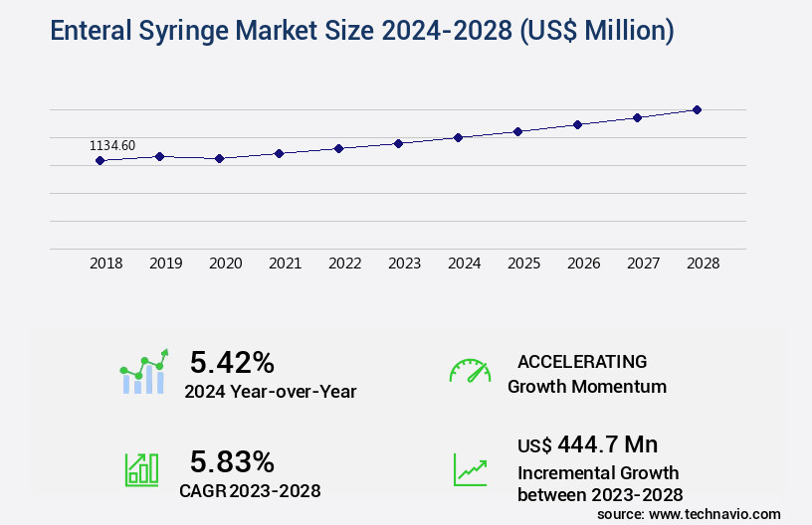Click the 2024 data point marker
Viewport: 812px width, 525px height.
point(458,137)
